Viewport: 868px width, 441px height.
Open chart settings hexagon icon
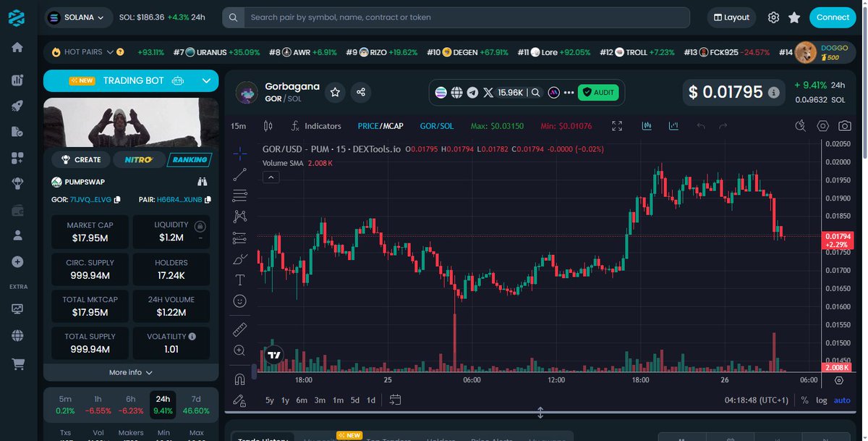click(822, 126)
